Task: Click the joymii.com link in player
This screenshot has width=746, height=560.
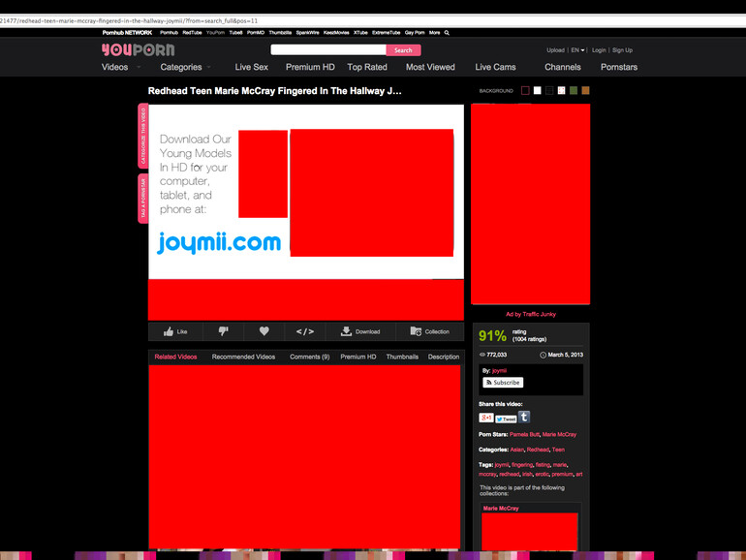Action: [x=219, y=242]
